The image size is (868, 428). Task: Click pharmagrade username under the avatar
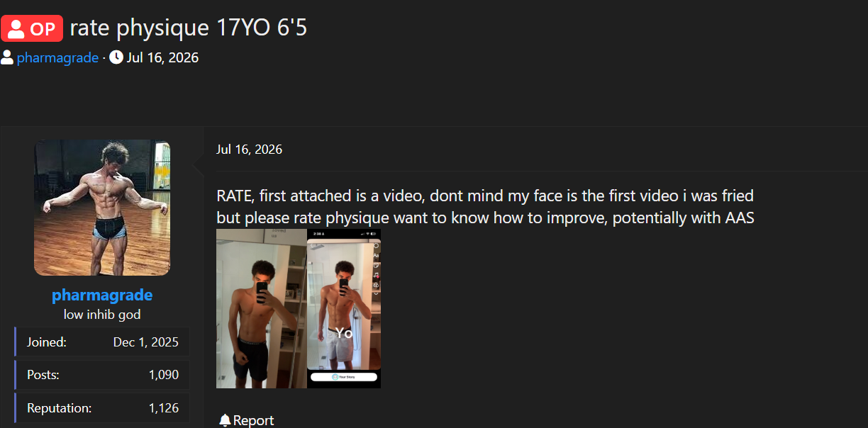pyautogui.click(x=102, y=295)
